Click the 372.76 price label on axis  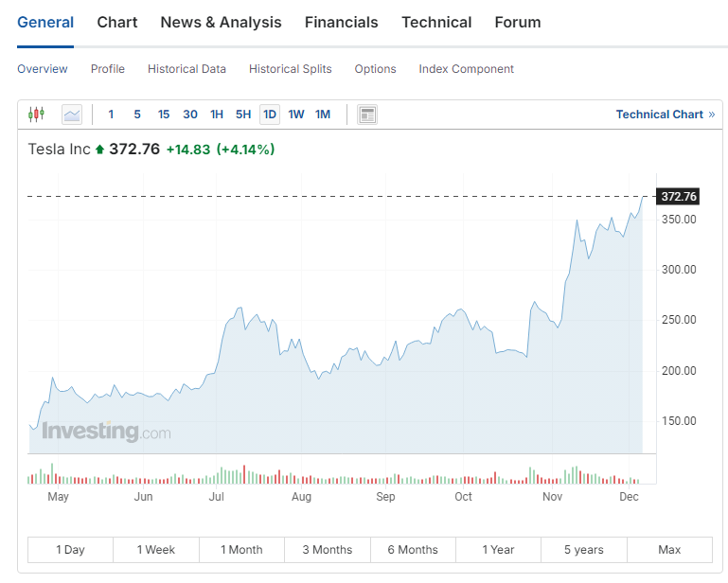coord(678,196)
